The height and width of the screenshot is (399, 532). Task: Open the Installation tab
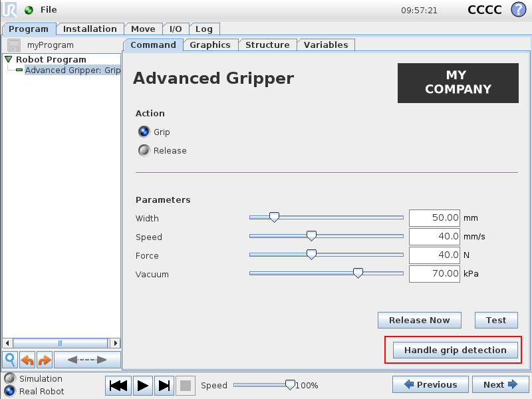90,29
